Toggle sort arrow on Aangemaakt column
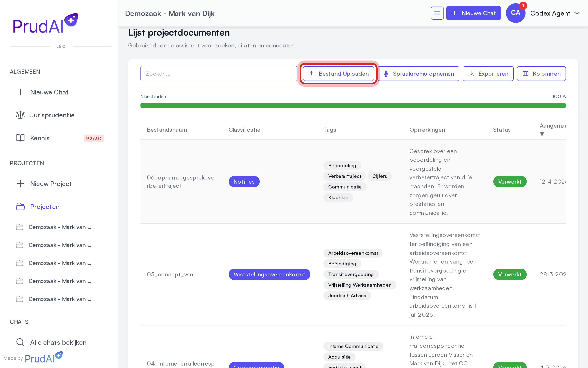The width and height of the screenshot is (588, 368). pyautogui.click(x=542, y=134)
